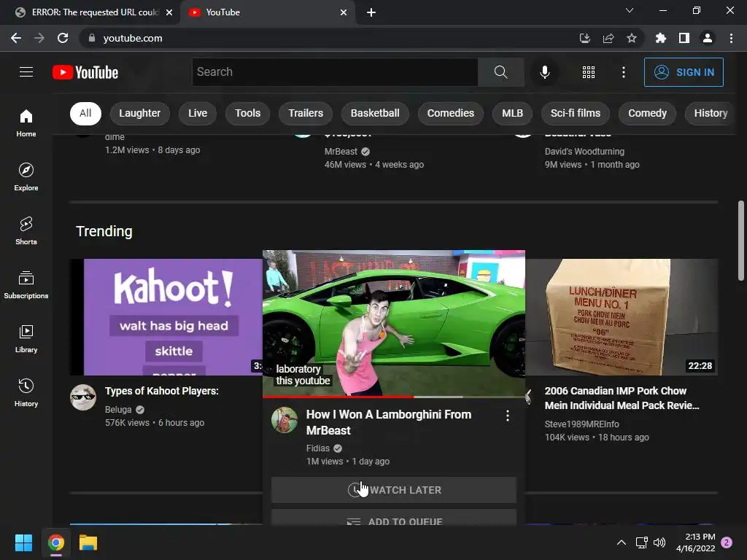Viewport: 747px width, 560px height.
Task: Click Beluga channel avatar
Action: [x=83, y=397]
